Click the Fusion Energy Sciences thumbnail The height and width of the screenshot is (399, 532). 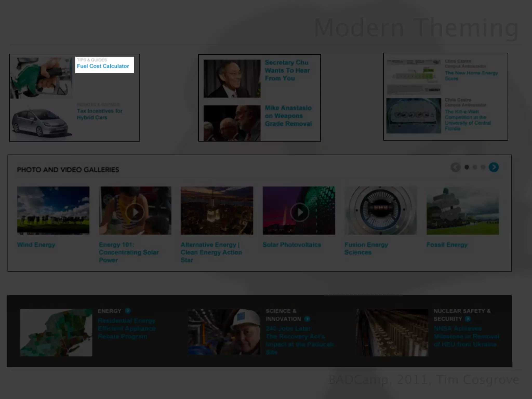tap(381, 210)
